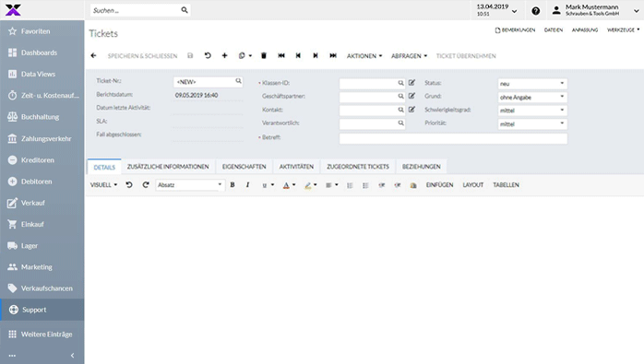
Task: Toggle bold formatting in editor
Action: [x=233, y=185]
